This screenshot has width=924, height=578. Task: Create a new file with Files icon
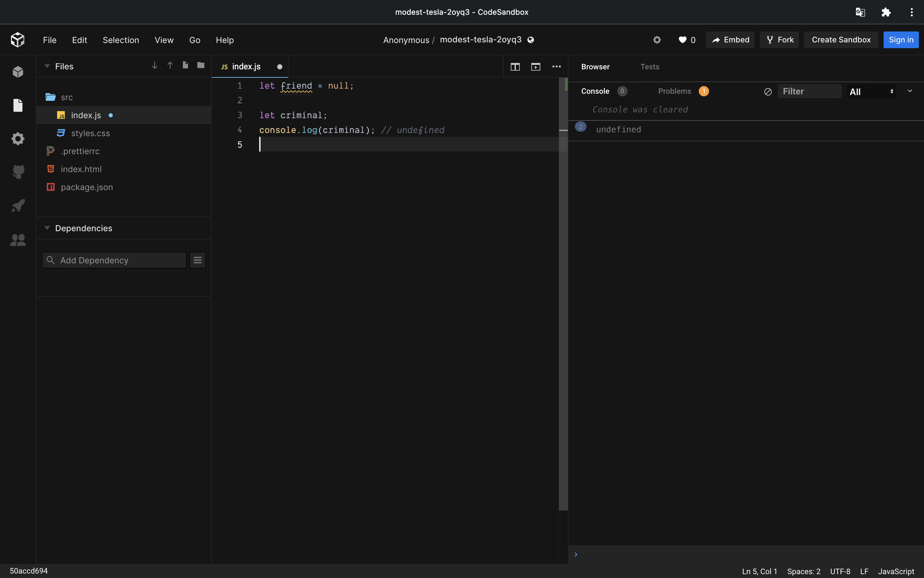click(x=185, y=66)
